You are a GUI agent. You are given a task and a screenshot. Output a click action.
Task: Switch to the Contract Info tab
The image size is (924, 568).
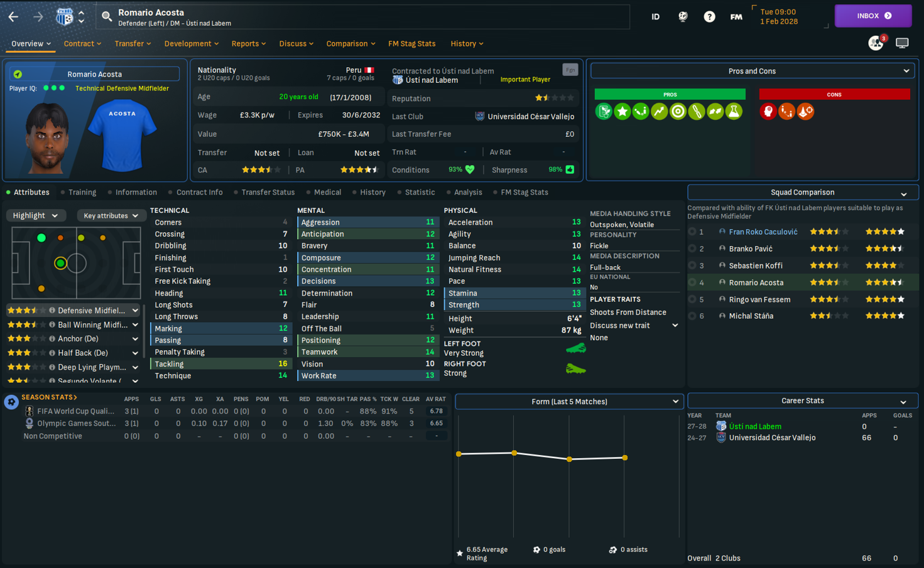(199, 192)
